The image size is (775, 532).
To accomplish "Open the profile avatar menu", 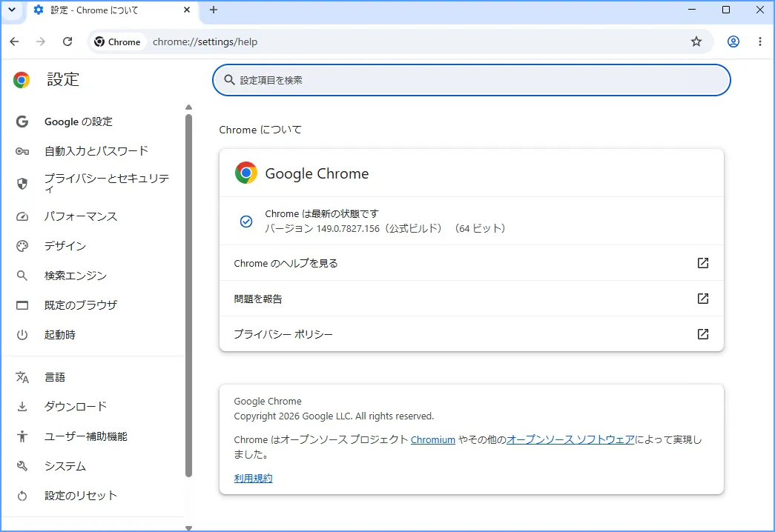I will [733, 41].
